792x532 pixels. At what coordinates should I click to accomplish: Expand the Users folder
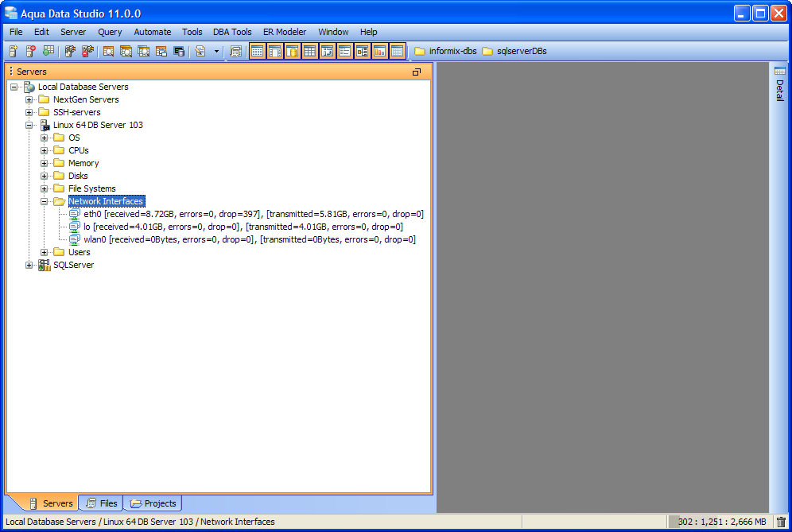click(x=45, y=252)
